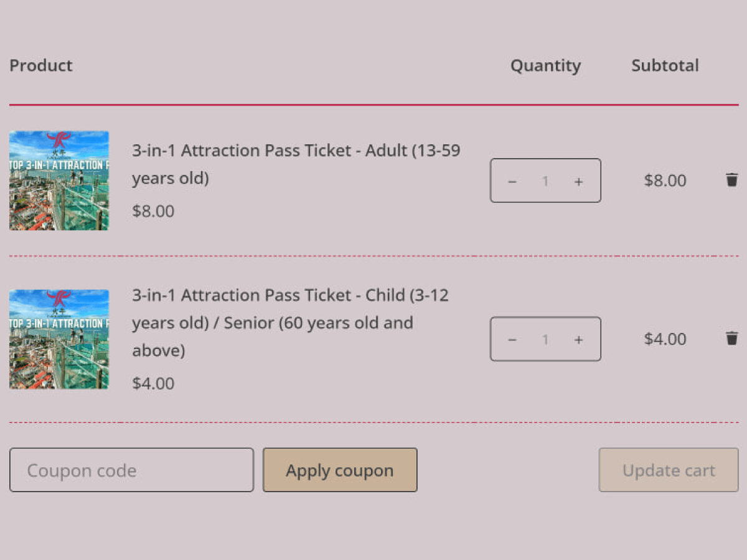Increase Child/Senior ticket quantity with plus
The image size is (747, 560).
coord(578,339)
